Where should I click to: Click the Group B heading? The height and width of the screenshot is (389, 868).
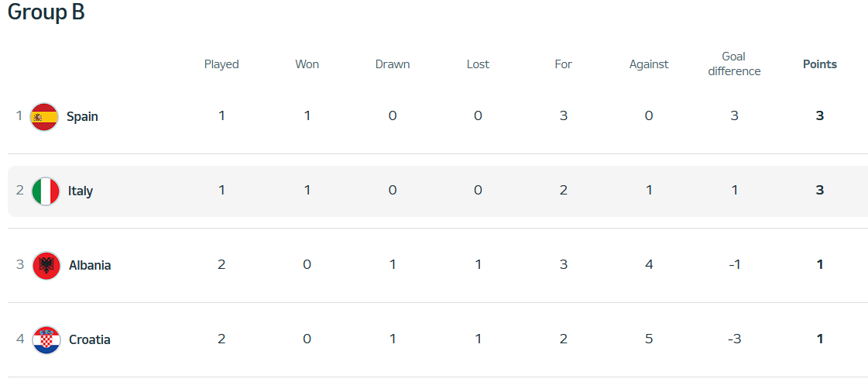(x=46, y=12)
